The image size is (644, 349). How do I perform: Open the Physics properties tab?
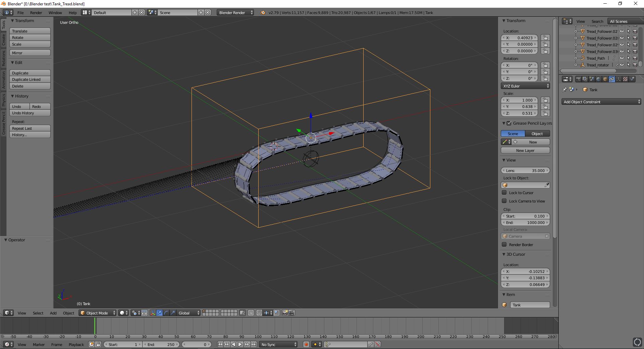coord(632,79)
